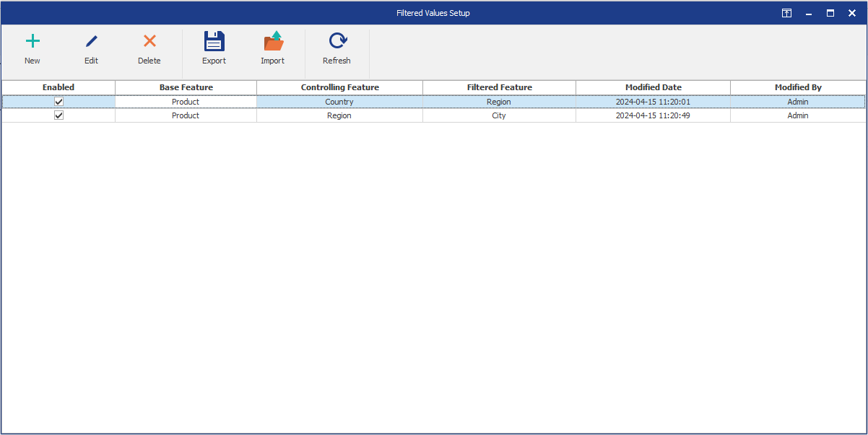Sort by the Controlling Feature column header

pos(340,87)
